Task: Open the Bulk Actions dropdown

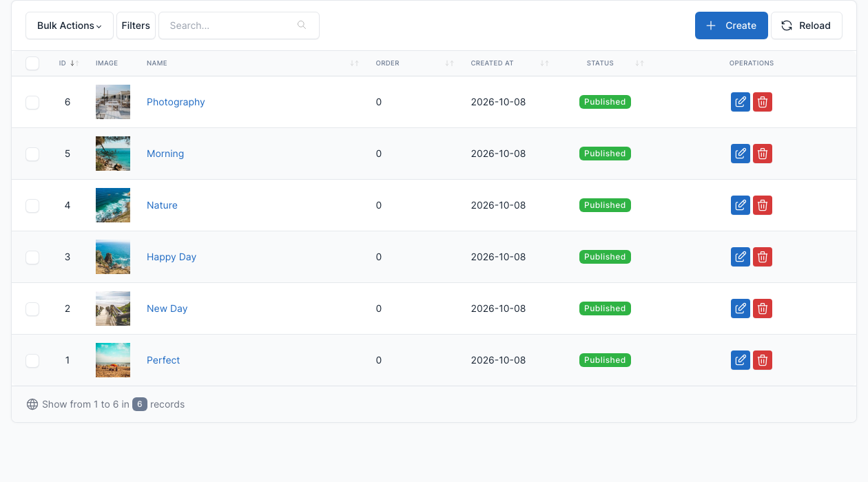Action: point(70,25)
